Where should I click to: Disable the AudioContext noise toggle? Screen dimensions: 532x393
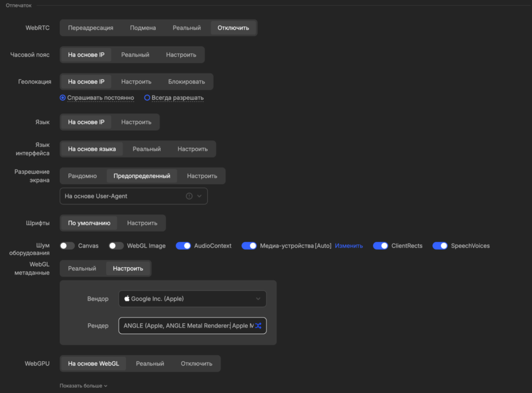click(183, 246)
